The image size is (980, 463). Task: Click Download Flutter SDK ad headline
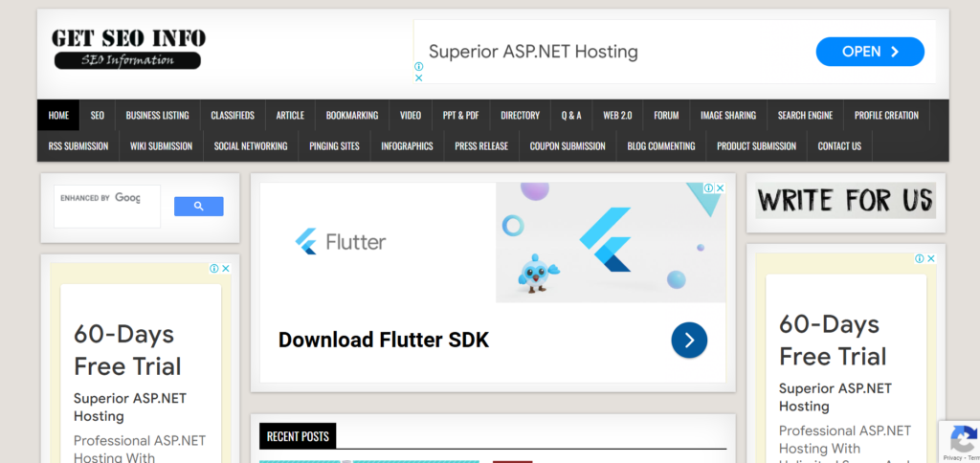click(384, 340)
